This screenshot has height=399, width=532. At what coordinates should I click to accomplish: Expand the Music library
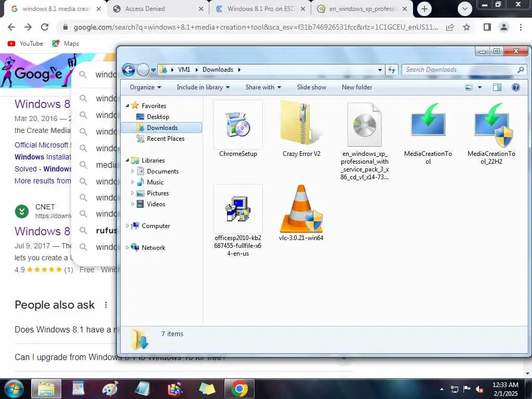(132, 182)
